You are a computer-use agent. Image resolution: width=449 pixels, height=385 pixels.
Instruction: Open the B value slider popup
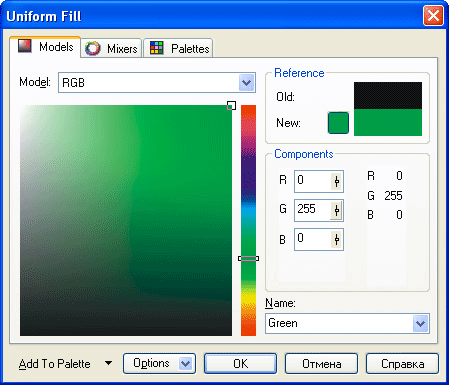[x=337, y=239]
